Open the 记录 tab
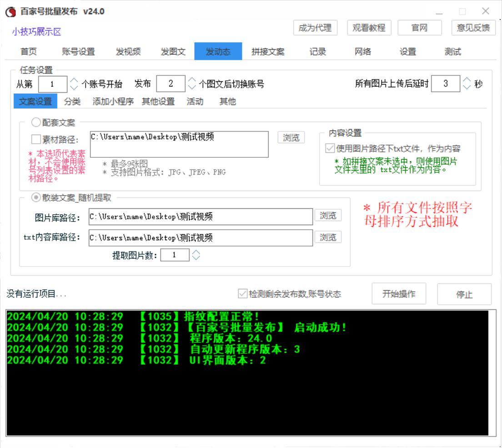The width and height of the screenshot is (502, 448). [317, 51]
